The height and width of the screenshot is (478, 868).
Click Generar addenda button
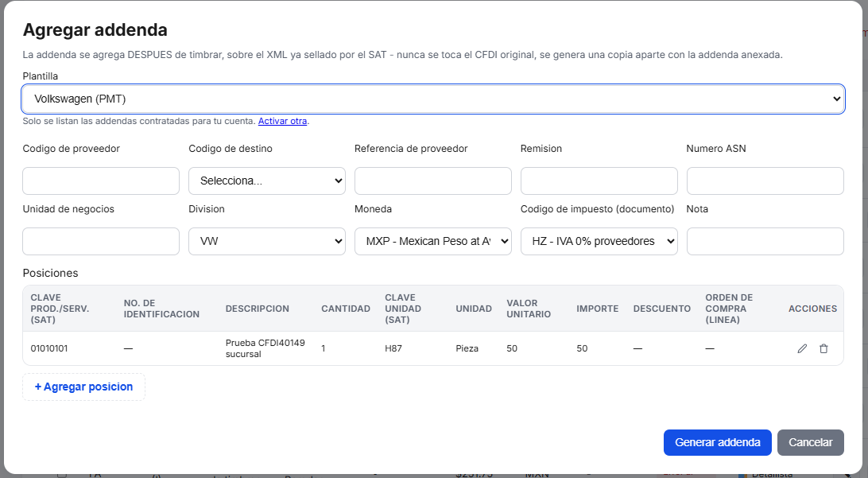(718, 442)
